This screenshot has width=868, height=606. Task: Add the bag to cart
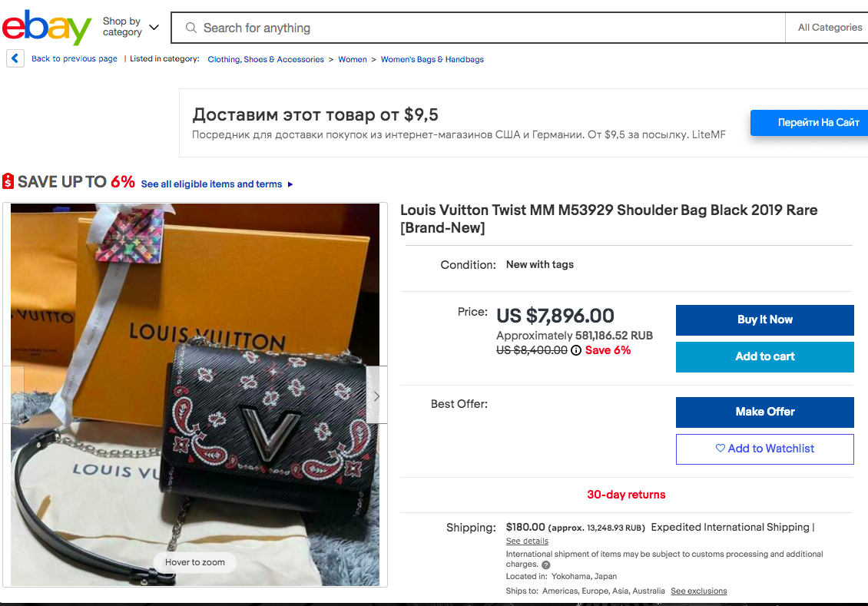pos(764,356)
